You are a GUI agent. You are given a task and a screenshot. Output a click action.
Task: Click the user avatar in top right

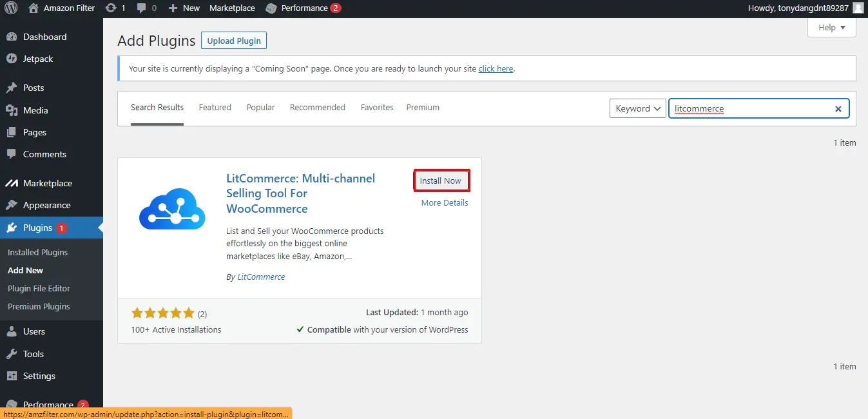point(857,8)
